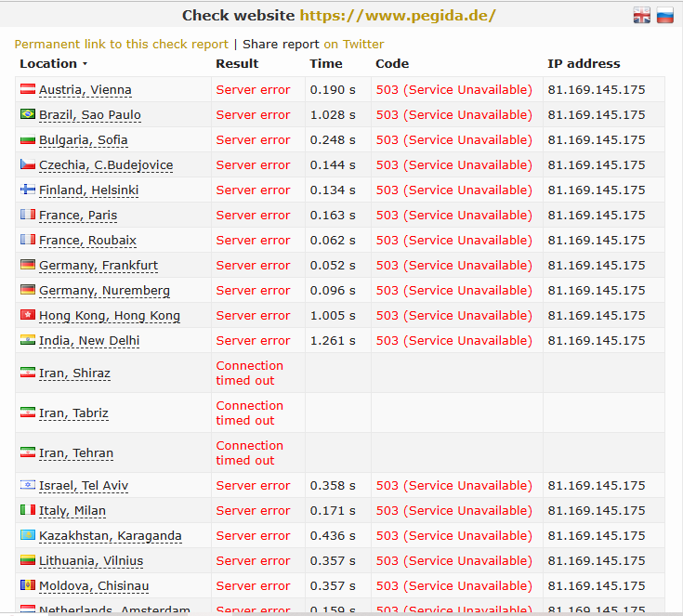Switch language with the Russian flag icon

coord(664,16)
